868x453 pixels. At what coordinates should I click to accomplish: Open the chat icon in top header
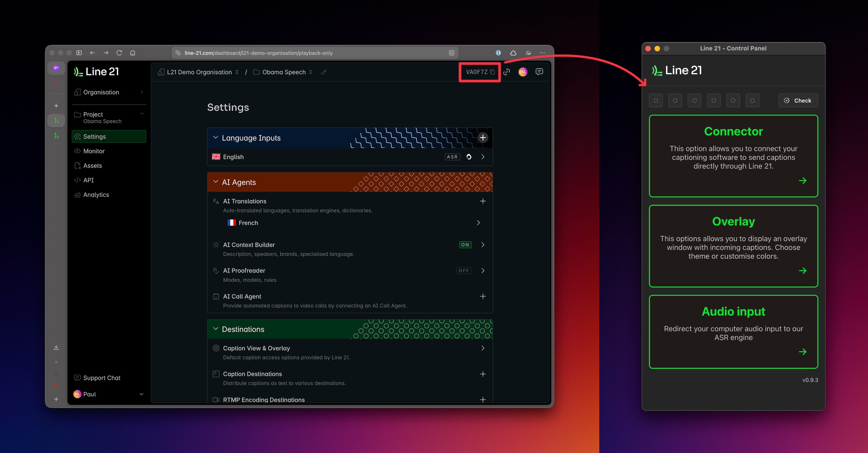tap(539, 72)
